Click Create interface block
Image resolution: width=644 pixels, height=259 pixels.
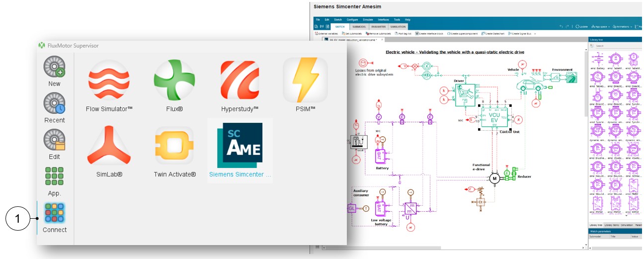pos(430,33)
